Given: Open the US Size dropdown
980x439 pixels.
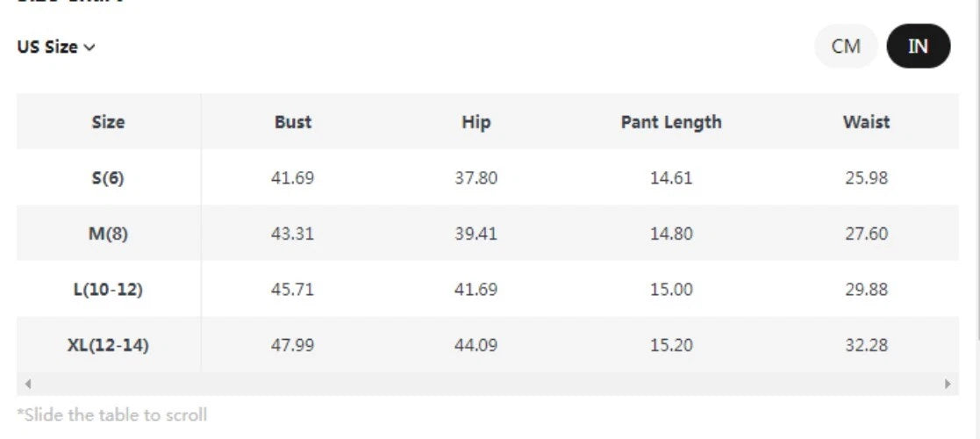Looking at the screenshot, I should (x=55, y=47).
